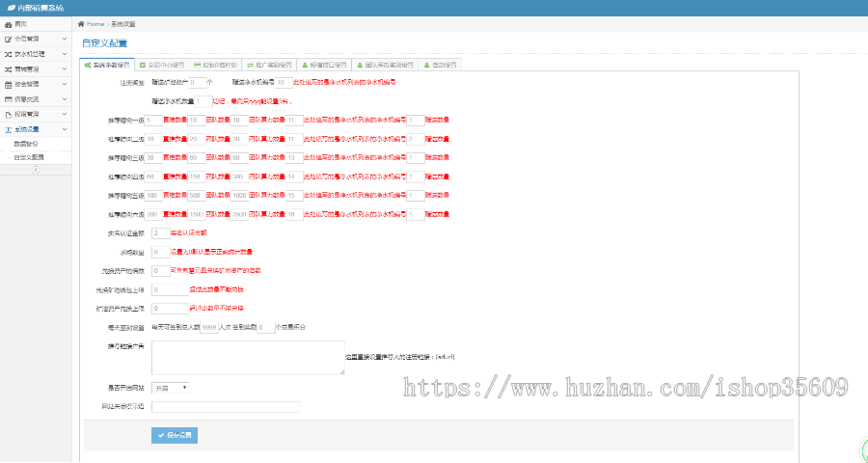Viewport: 868px width, 463px height.
Task: Open the 团队奖币奖励设置 tab
Action: (x=385, y=65)
